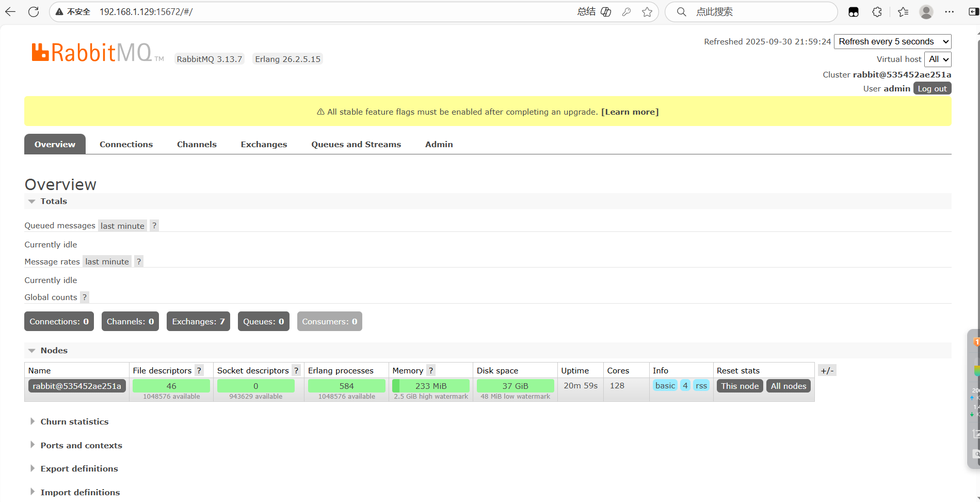The height and width of the screenshot is (502, 980).
Task: Open node rabbit@535452ae251a details
Action: (x=77, y=386)
